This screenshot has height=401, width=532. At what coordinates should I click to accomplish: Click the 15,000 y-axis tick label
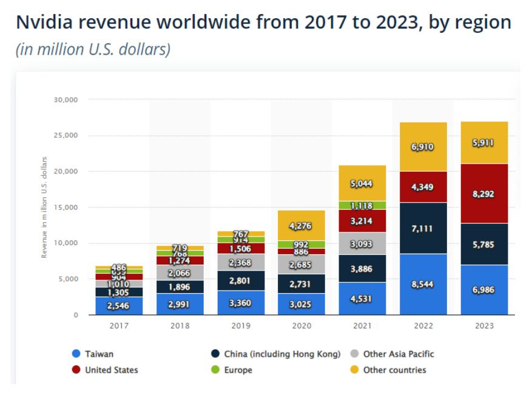66,207
